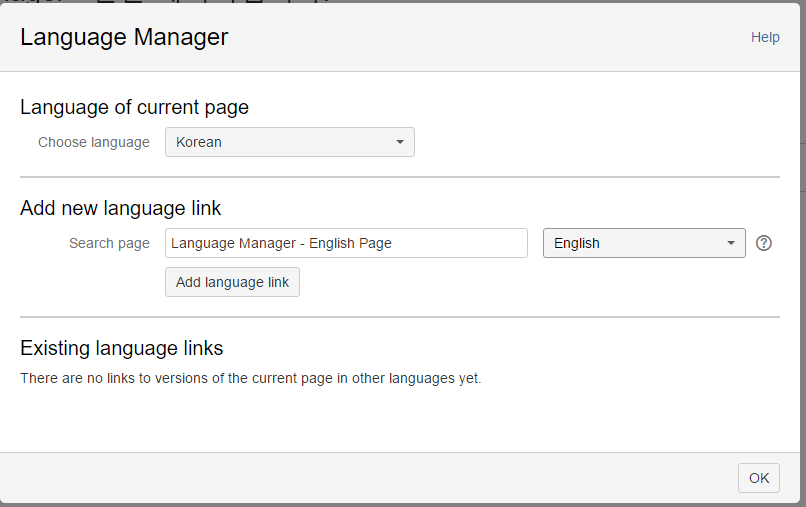Click the question mark help icon
Image resolution: width=806 pixels, height=507 pixels.
point(764,243)
